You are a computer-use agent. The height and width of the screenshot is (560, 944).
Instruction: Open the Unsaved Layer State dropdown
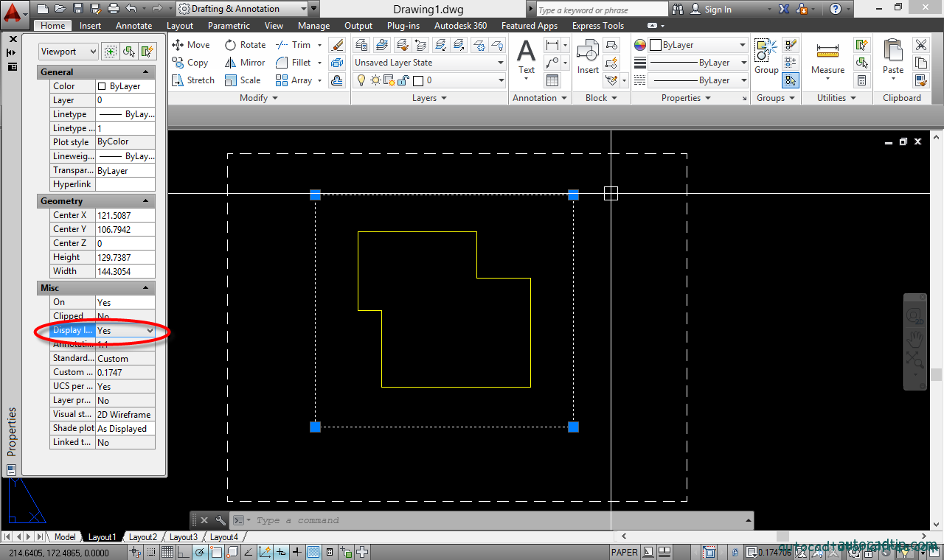[x=428, y=62]
